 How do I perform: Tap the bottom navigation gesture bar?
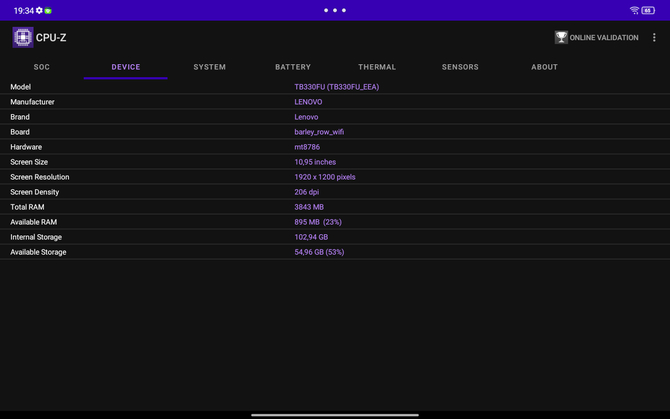click(335, 415)
